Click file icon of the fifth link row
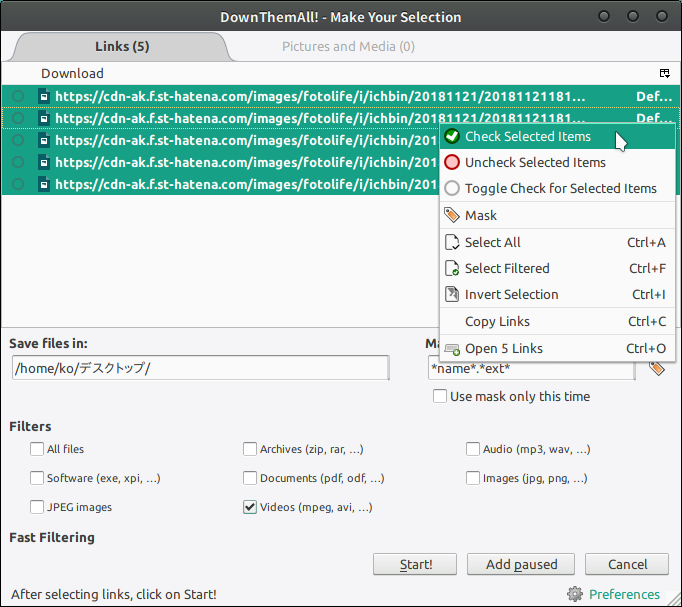Viewport: 682px width, 607px height. (x=43, y=184)
